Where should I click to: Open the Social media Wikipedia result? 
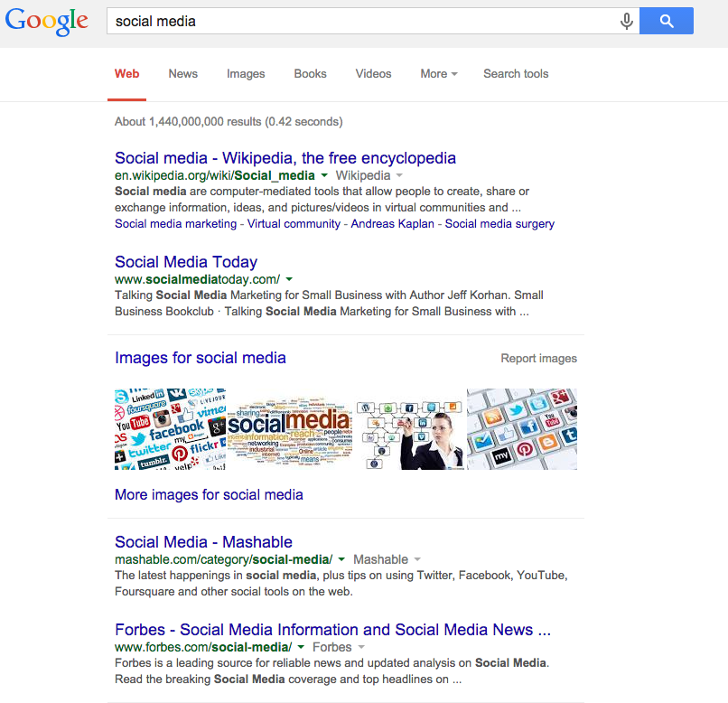285,158
